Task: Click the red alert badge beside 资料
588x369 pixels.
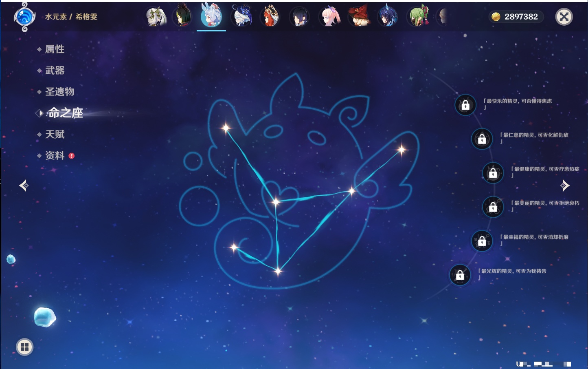Action: click(x=72, y=156)
